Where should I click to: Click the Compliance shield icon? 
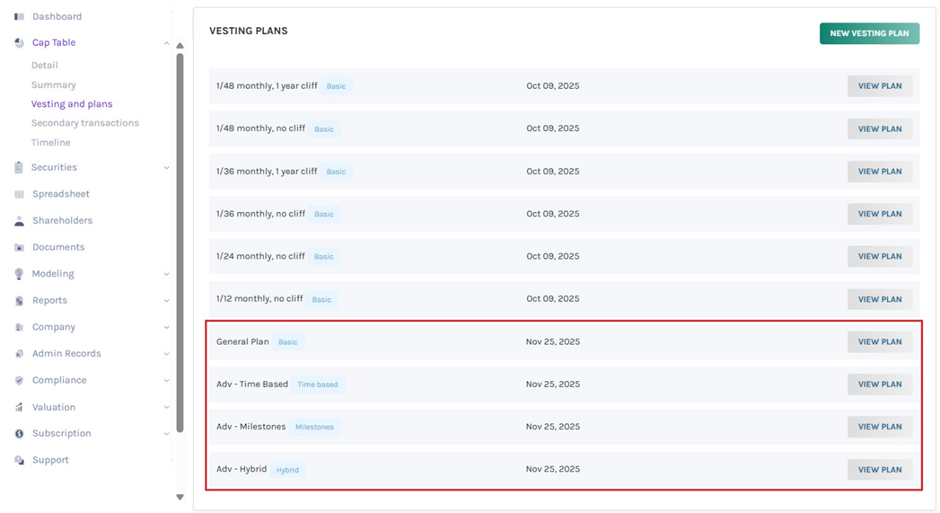(x=19, y=381)
